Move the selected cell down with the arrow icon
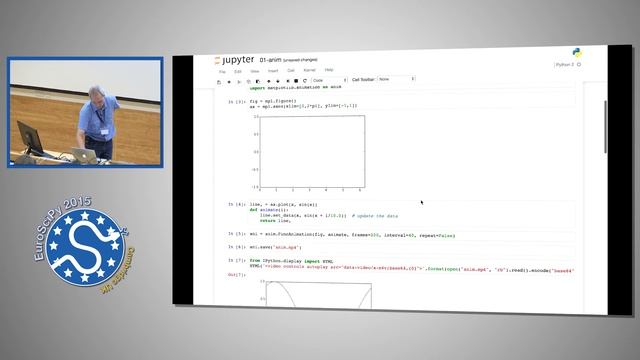The width and height of the screenshot is (640, 360). point(278,81)
